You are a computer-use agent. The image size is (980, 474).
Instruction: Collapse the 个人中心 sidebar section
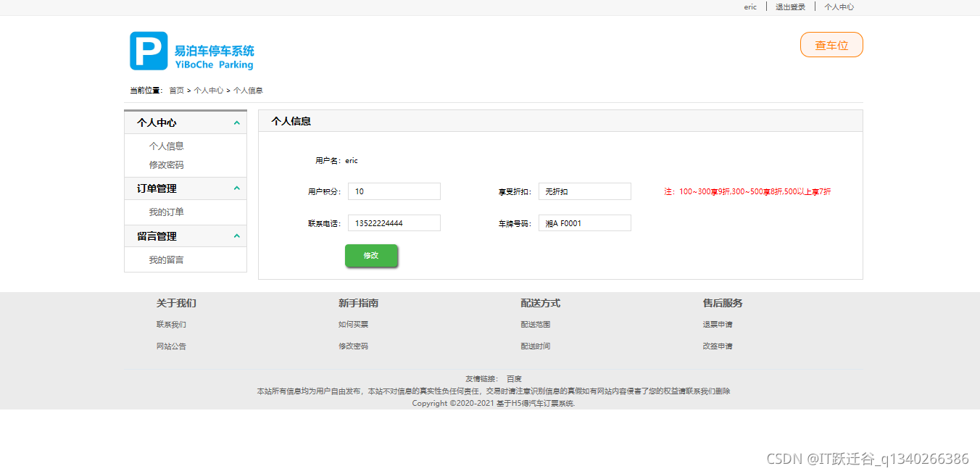pos(236,122)
